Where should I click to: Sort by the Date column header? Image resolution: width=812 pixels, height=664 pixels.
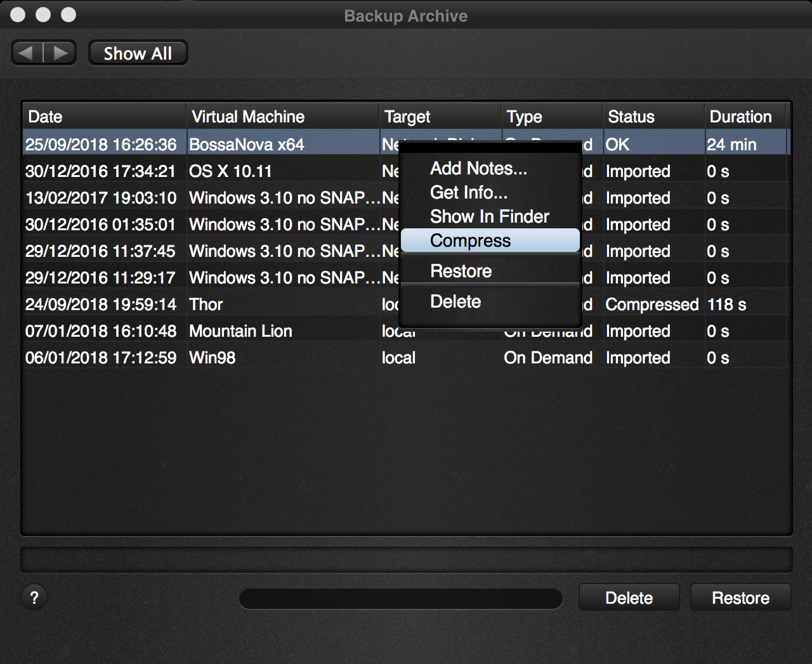point(105,117)
